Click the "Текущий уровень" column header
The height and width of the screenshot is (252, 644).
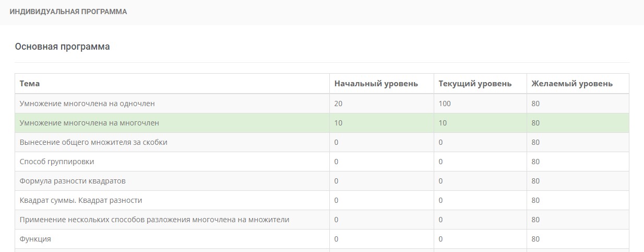coord(475,84)
